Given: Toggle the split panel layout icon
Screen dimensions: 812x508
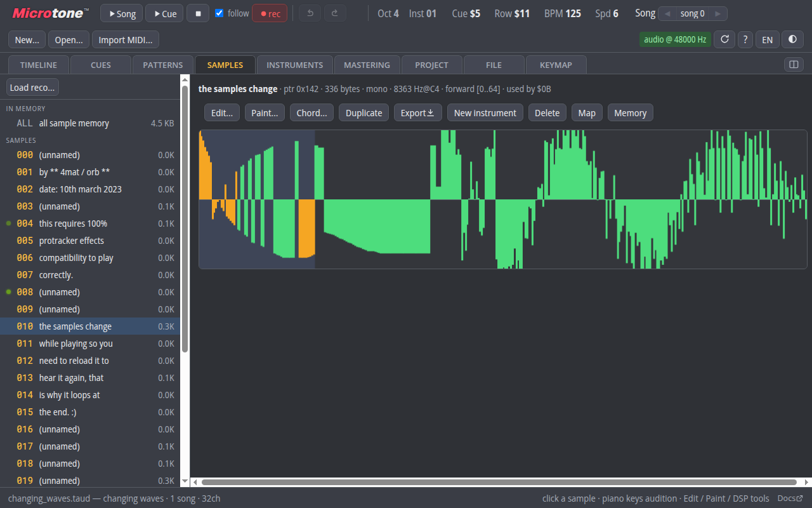Looking at the screenshot, I should [x=794, y=64].
